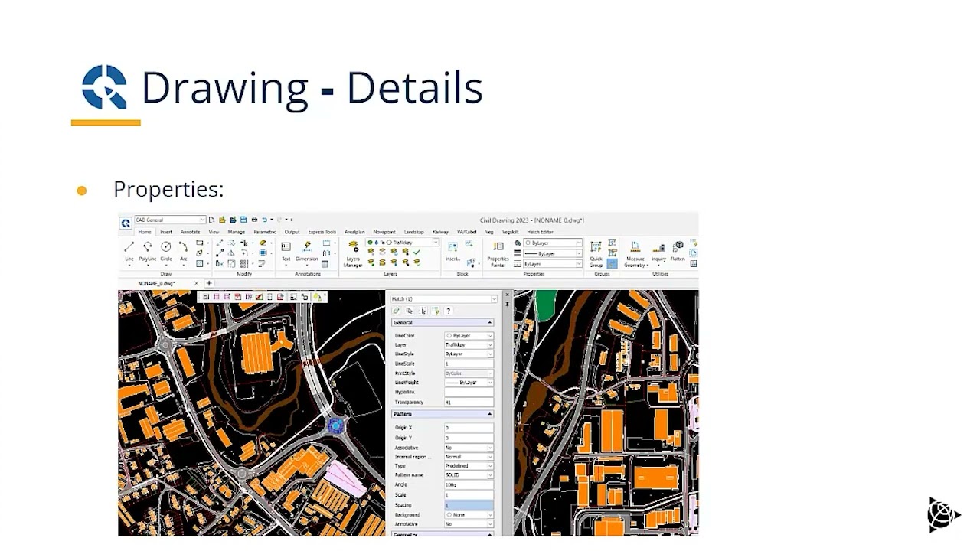
Task: Click the Flatten tool icon
Action: coord(678,252)
